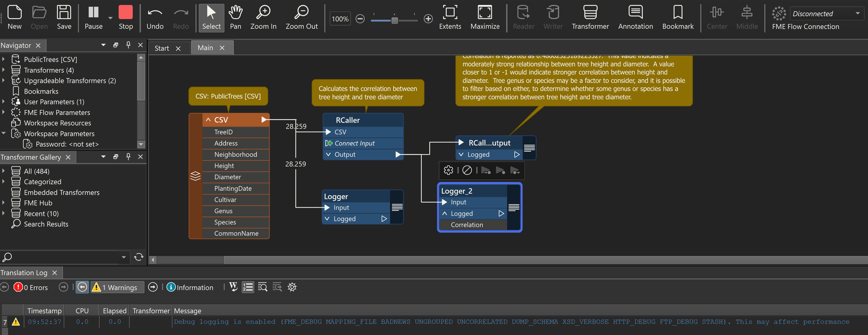Open Logger_2 parameters gear icon
Image resolution: width=868 pixels, height=335 pixels.
[x=448, y=170]
